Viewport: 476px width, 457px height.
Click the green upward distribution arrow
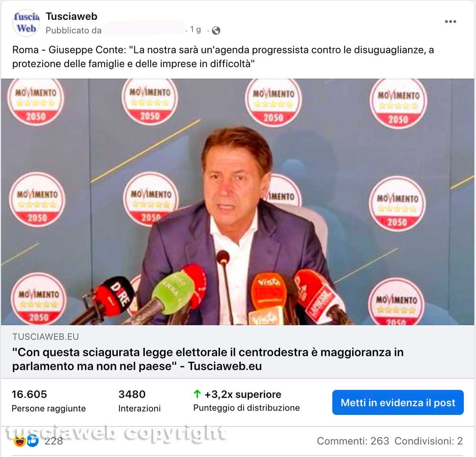tap(197, 394)
